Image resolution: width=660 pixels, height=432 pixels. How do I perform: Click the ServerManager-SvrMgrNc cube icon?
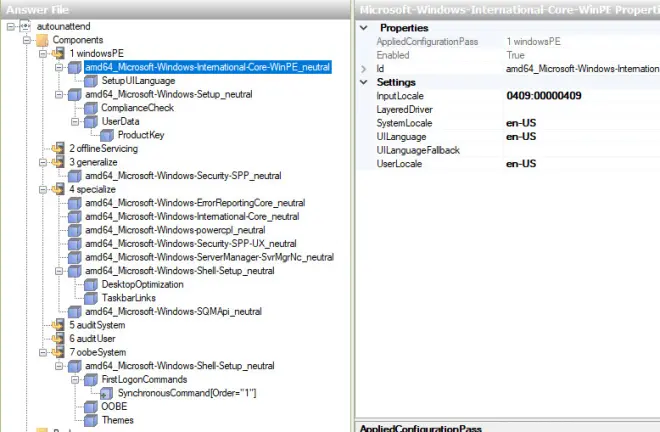75,257
